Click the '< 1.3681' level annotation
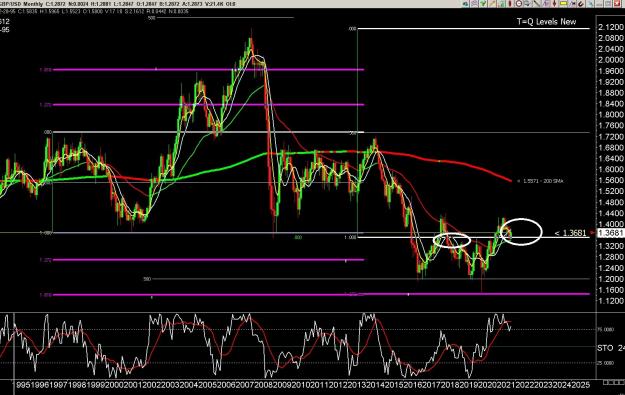 570,233
